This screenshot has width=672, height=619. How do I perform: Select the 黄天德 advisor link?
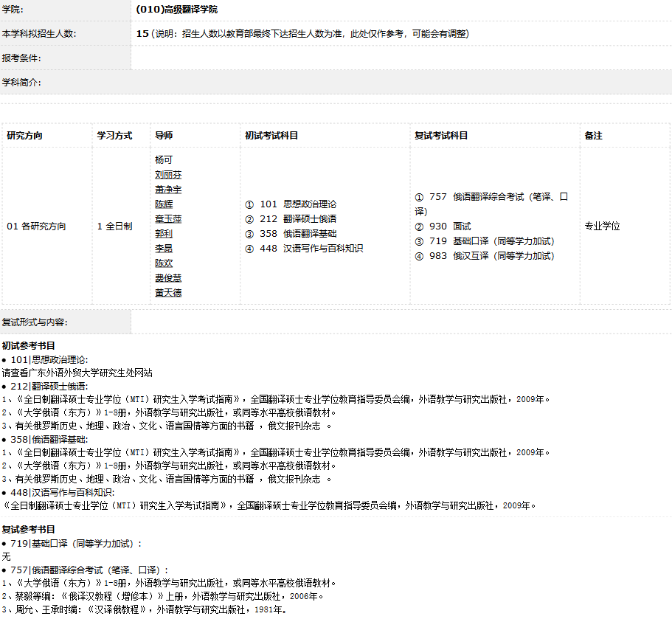click(168, 293)
